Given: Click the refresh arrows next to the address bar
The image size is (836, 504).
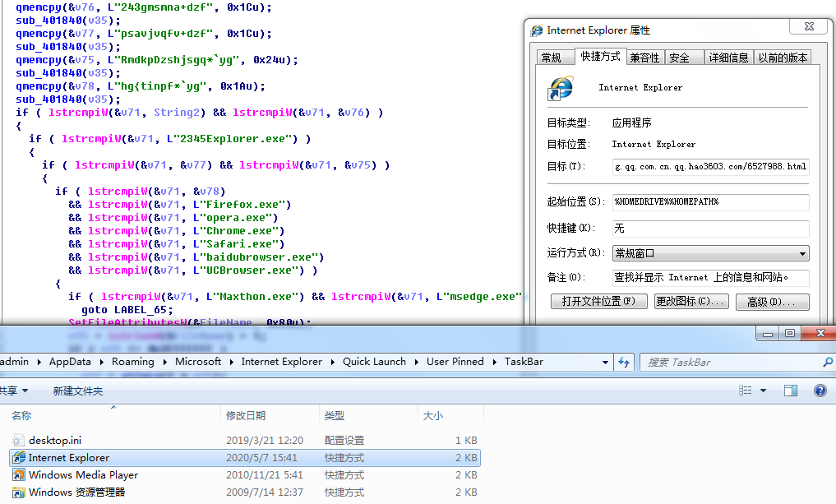Looking at the screenshot, I should [x=624, y=362].
